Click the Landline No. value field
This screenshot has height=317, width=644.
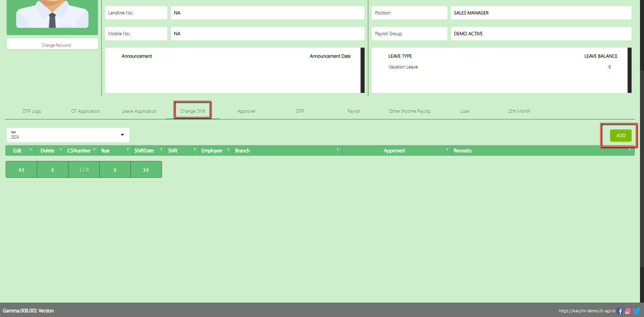click(x=267, y=13)
